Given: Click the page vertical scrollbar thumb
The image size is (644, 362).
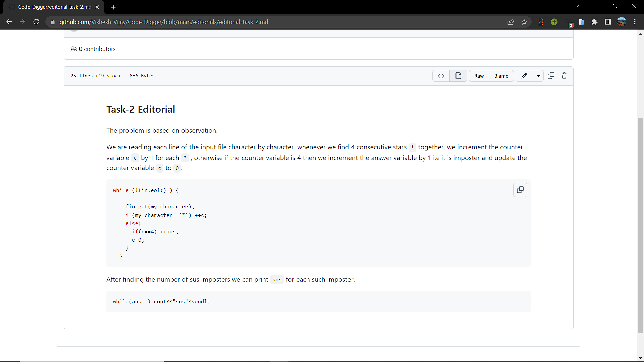Looking at the screenshot, I should tap(640, 225).
